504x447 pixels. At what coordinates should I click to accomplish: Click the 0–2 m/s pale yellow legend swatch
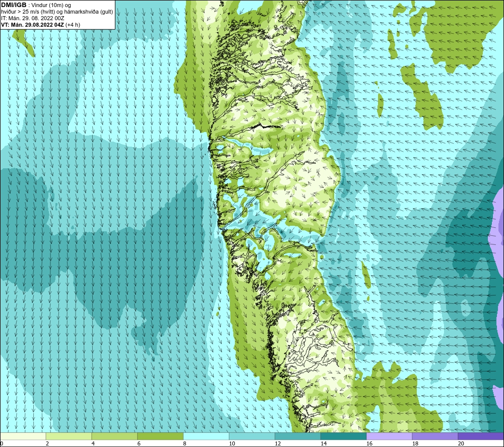click(23, 436)
